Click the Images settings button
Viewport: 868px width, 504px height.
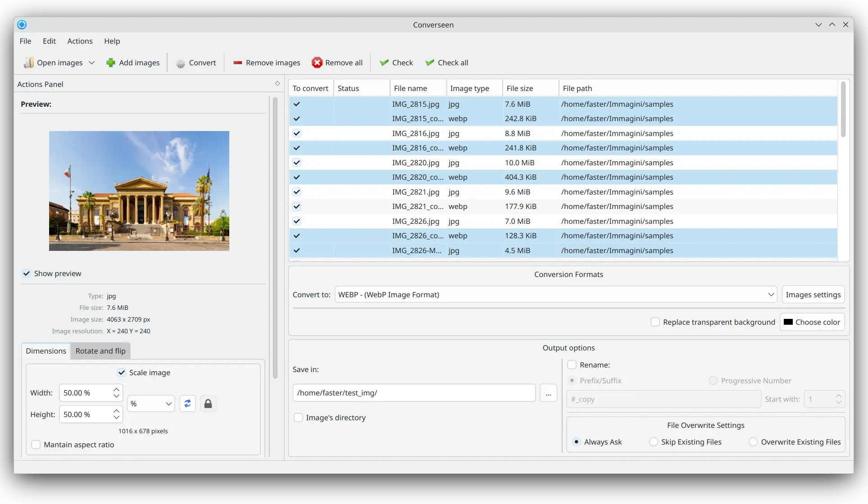point(813,295)
